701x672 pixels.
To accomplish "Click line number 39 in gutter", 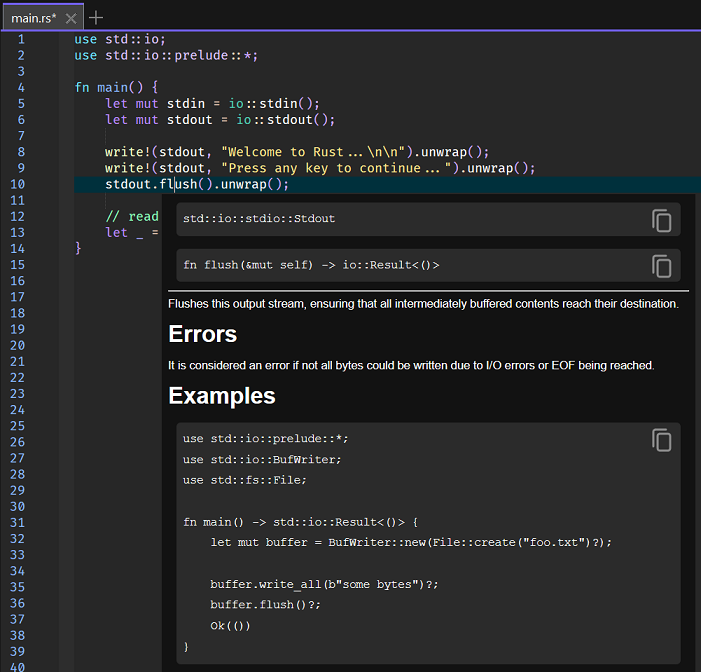I will 17,651.
